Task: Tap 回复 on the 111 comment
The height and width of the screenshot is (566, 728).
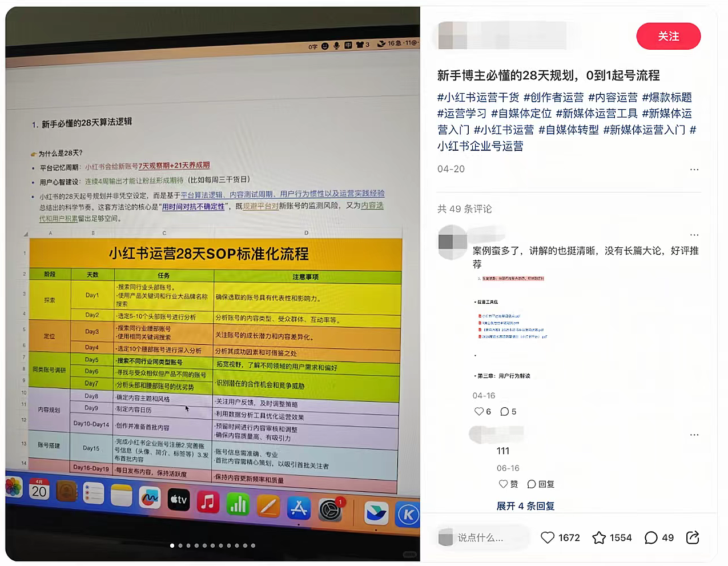Action: pyautogui.click(x=541, y=484)
